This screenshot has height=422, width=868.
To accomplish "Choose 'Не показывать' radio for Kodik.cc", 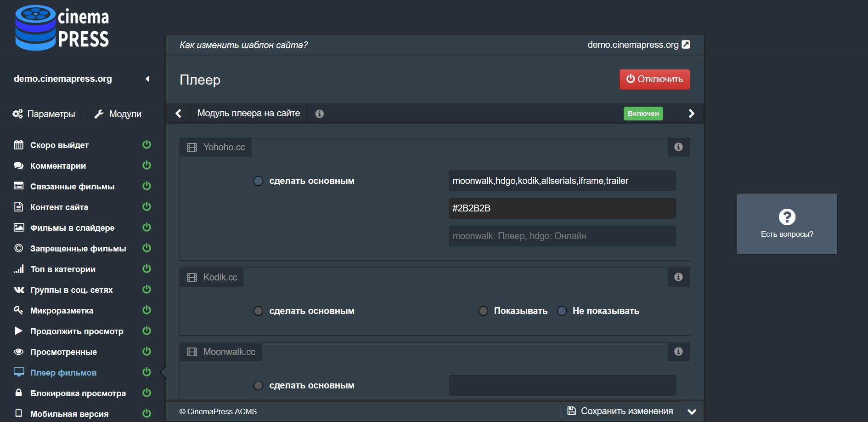I will (562, 311).
